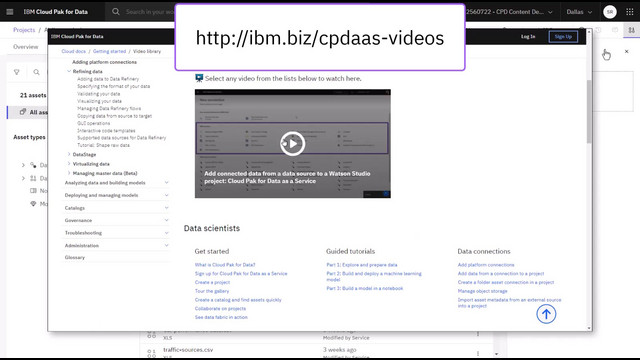This screenshot has height=360, width=640.
Task: Click the asset filter funnel icon
Action: (x=17, y=72)
